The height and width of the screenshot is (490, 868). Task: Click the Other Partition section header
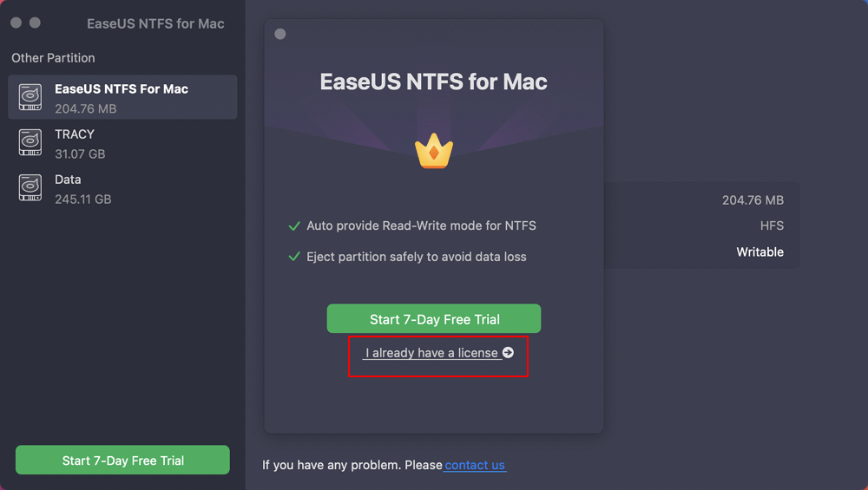53,58
